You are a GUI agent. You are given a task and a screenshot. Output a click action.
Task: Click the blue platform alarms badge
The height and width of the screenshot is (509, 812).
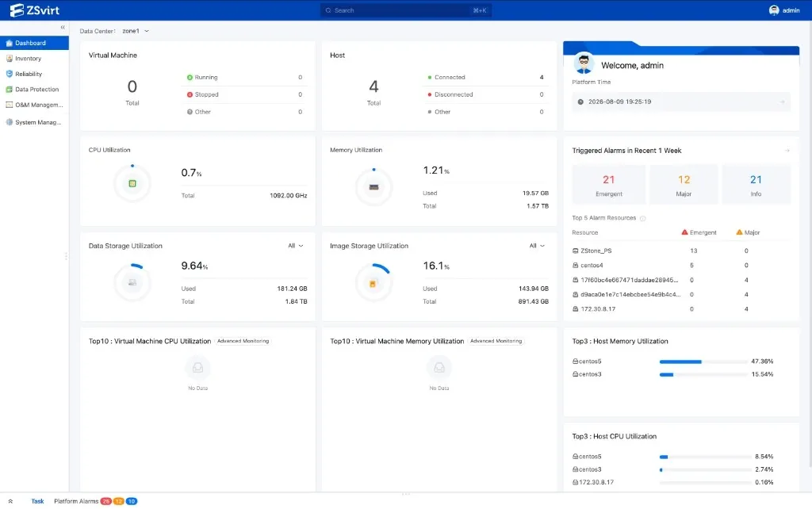click(x=132, y=501)
